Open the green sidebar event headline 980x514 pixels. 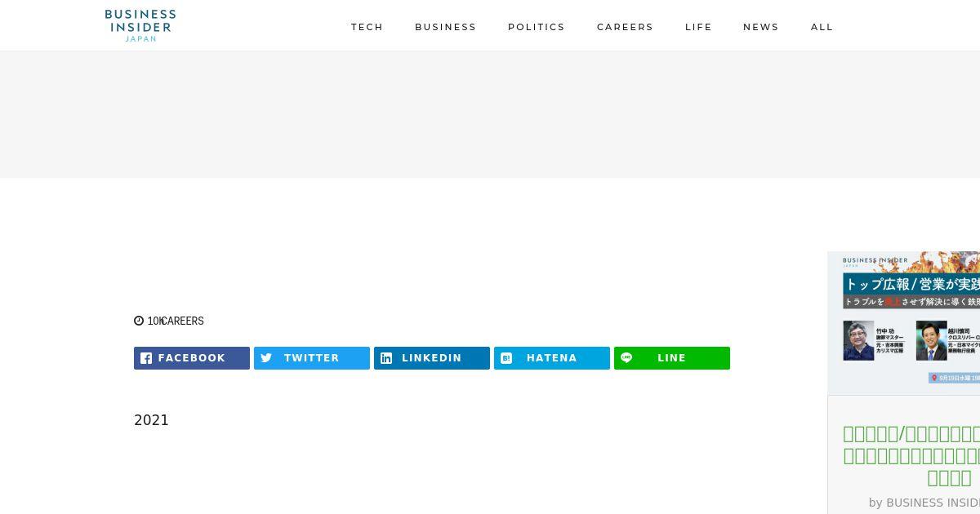point(911,456)
